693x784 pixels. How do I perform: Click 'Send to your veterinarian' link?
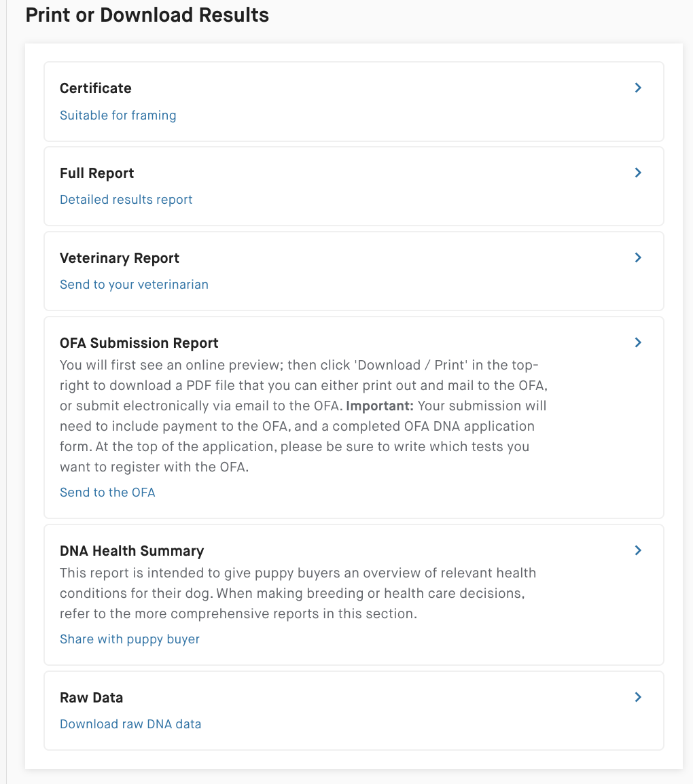pos(134,285)
